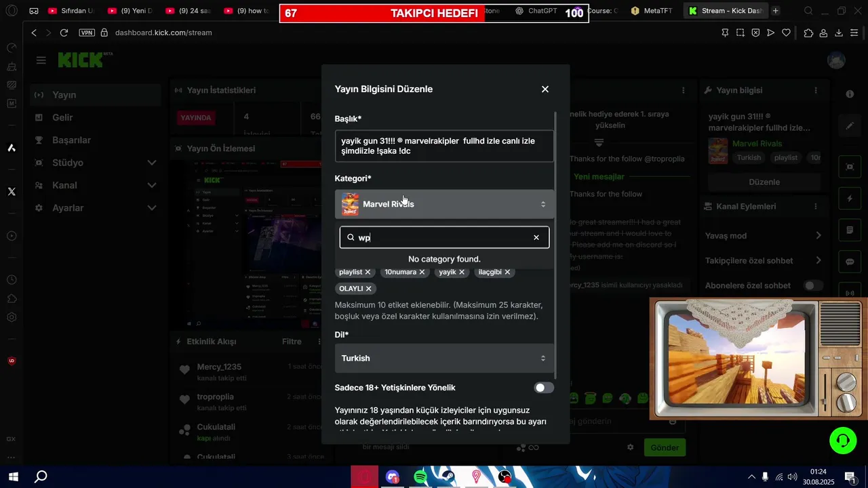Click Mercy_1235 in Etkinlik Akışı

(219, 367)
